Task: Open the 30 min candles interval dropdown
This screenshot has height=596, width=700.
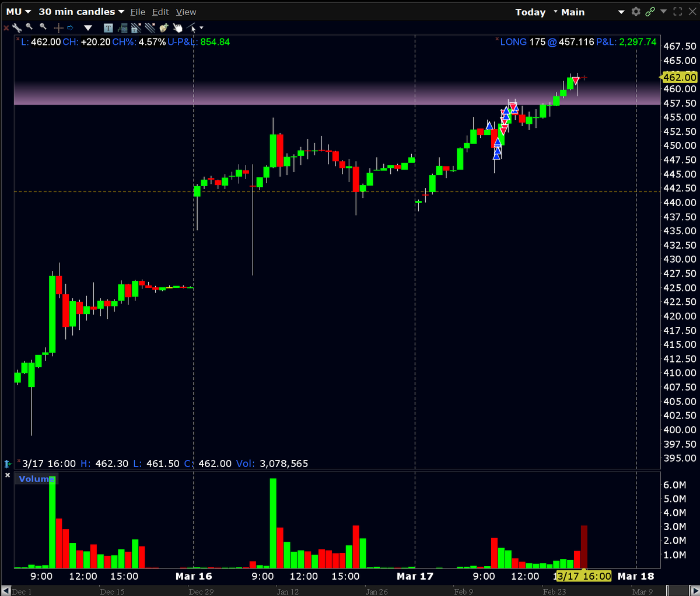Action: [x=82, y=12]
